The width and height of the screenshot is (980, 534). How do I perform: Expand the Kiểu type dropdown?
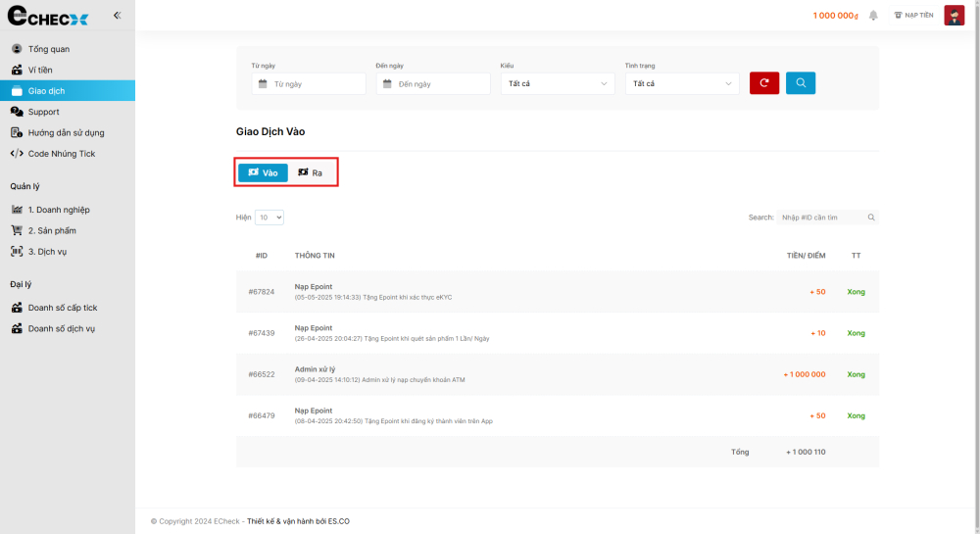557,84
